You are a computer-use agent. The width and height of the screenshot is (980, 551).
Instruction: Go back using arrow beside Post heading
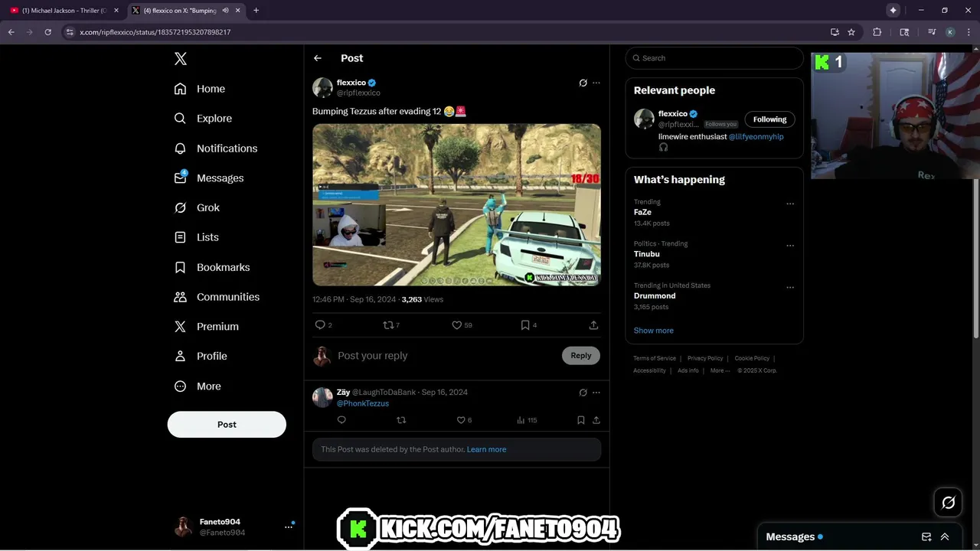318,58
